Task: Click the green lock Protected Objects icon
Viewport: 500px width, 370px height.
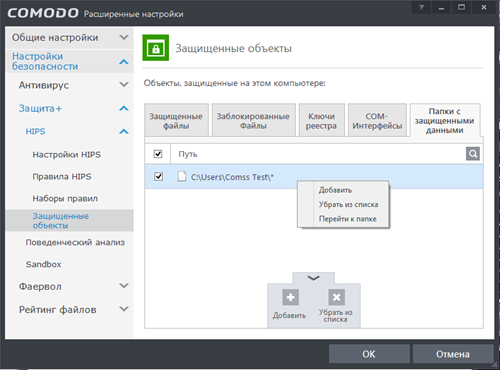Action: (x=156, y=48)
